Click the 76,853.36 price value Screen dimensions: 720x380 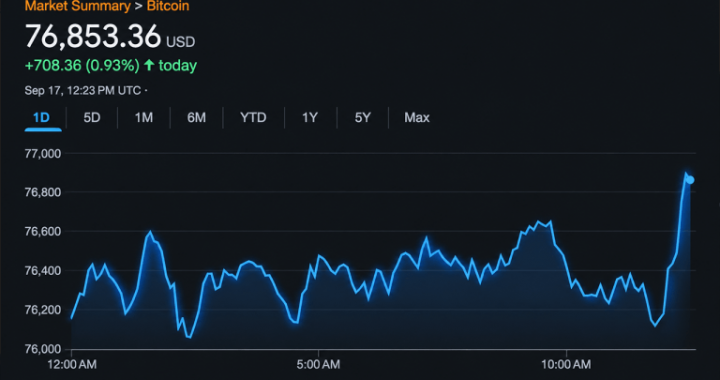(93, 36)
